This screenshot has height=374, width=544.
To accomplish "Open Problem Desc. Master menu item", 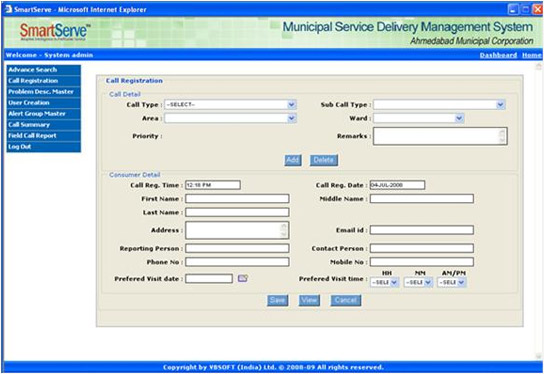I will coord(44,92).
